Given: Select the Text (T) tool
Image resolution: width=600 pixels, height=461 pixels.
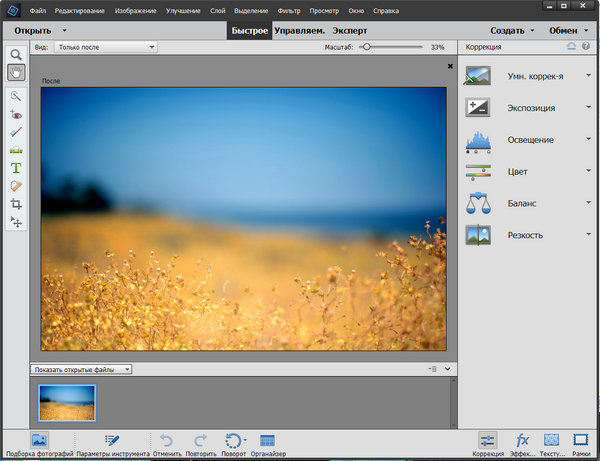Looking at the screenshot, I should coord(16,167).
